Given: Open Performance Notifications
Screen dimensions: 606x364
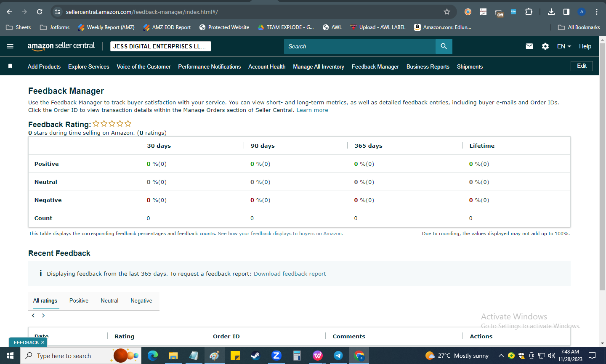Looking at the screenshot, I should (x=210, y=66).
